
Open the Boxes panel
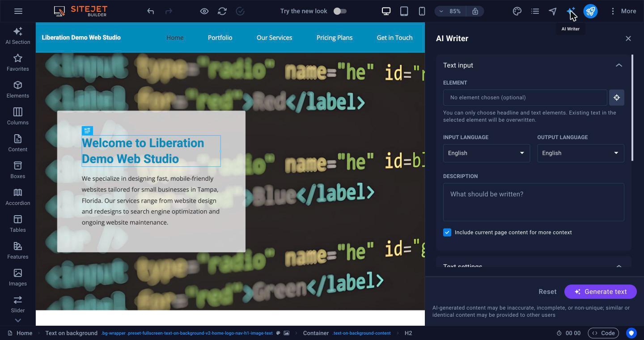18,170
